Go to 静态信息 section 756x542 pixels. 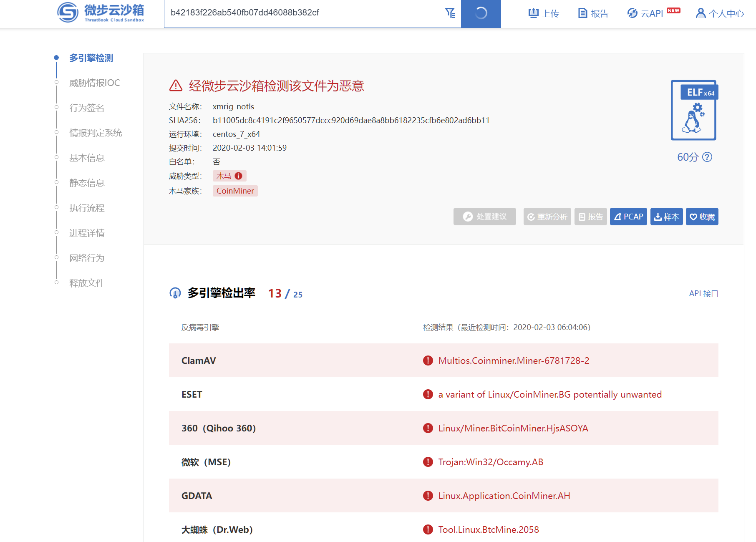pyautogui.click(x=87, y=183)
